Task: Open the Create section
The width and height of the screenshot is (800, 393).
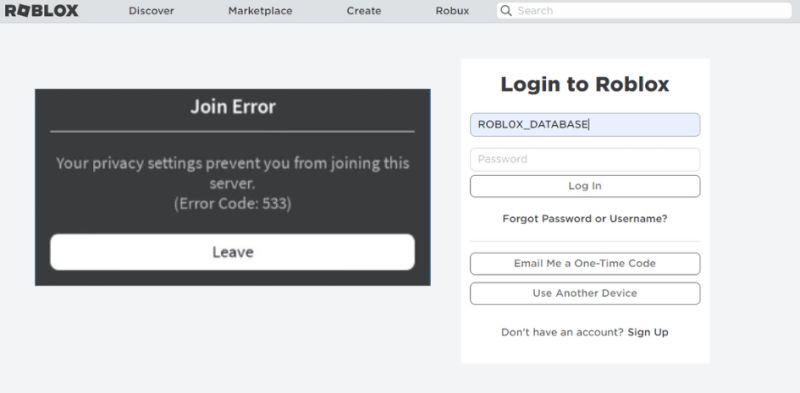Action: [x=364, y=11]
